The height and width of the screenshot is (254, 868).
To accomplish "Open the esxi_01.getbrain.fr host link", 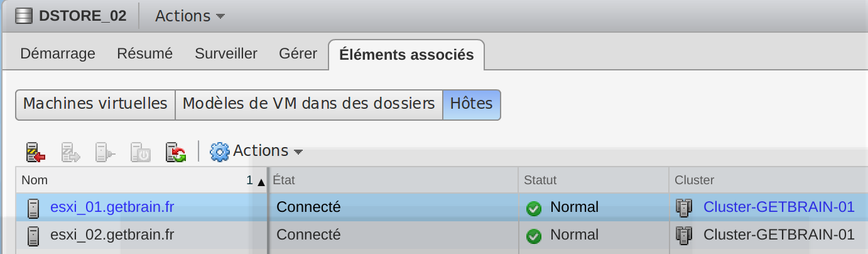I will (x=112, y=207).
